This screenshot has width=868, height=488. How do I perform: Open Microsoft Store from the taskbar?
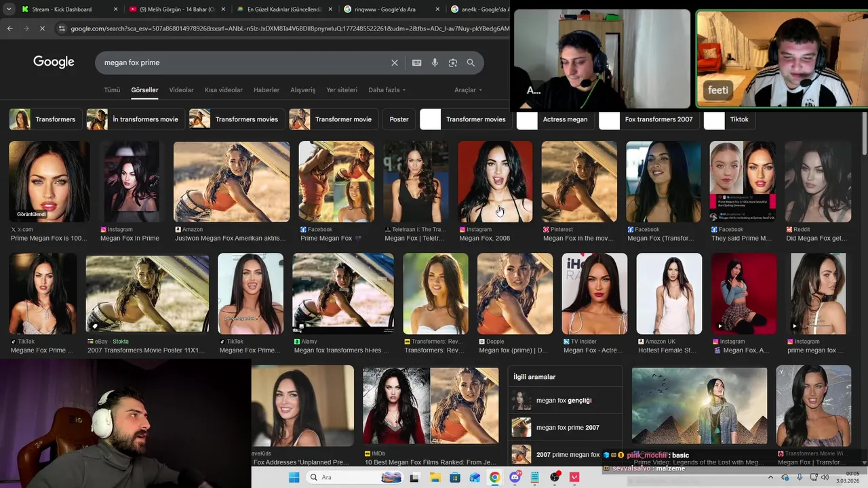[x=454, y=477]
